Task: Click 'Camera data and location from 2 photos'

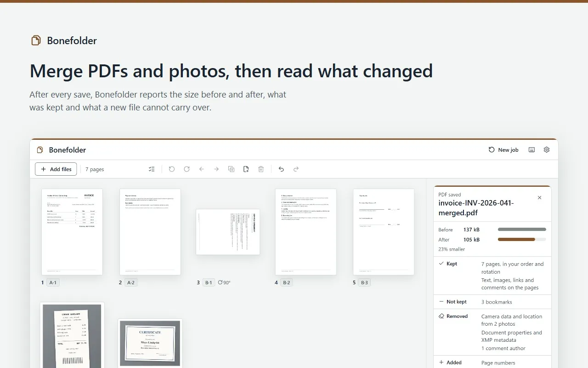Action: (x=512, y=320)
